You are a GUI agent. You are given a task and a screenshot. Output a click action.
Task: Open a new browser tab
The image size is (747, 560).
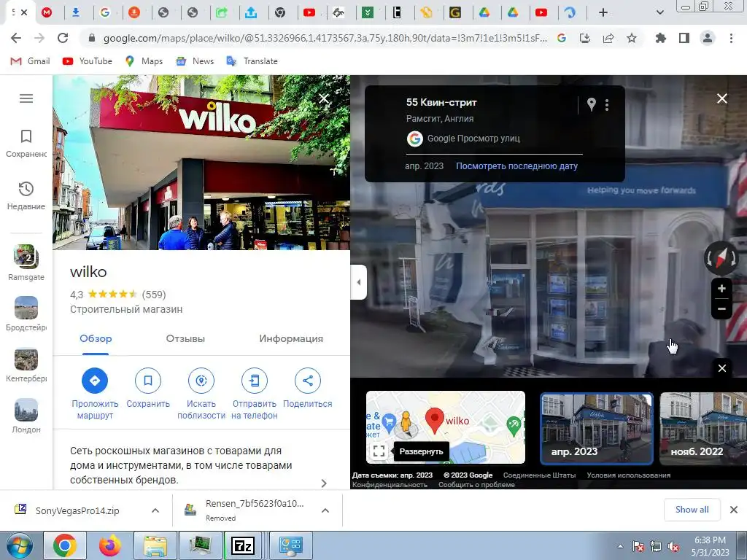click(603, 13)
